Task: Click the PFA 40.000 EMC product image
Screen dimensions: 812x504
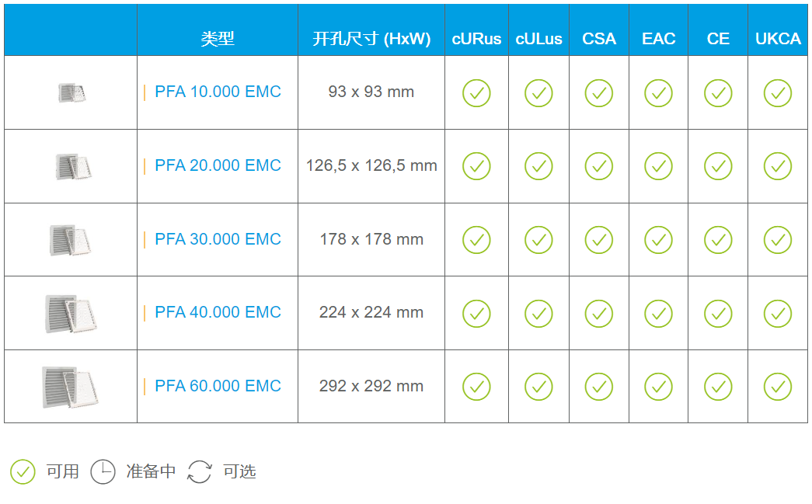Action: click(x=71, y=314)
